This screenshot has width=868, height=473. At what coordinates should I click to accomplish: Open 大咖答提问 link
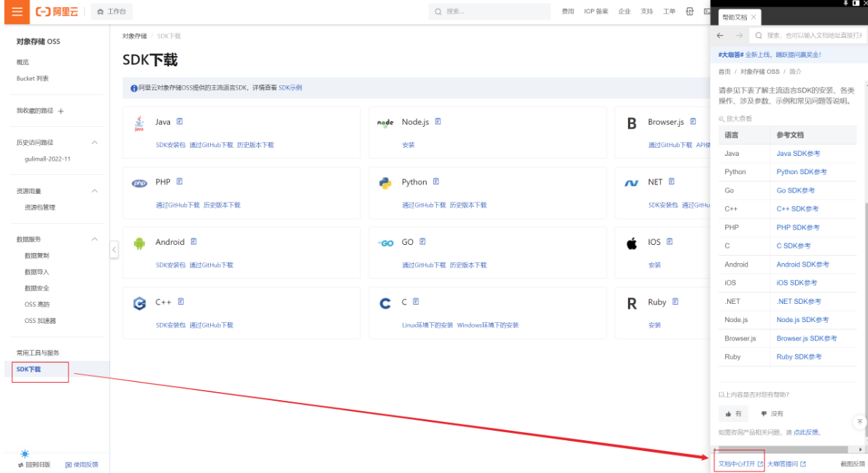point(786,464)
